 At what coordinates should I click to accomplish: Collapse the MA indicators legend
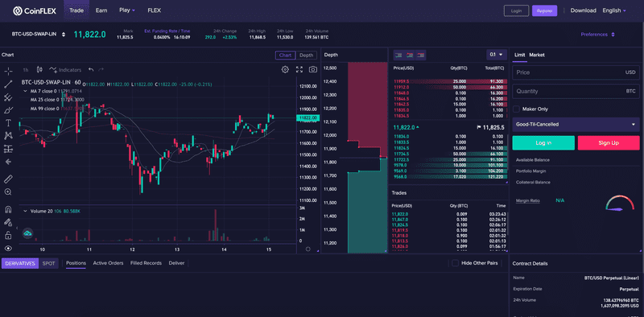point(26,91)
